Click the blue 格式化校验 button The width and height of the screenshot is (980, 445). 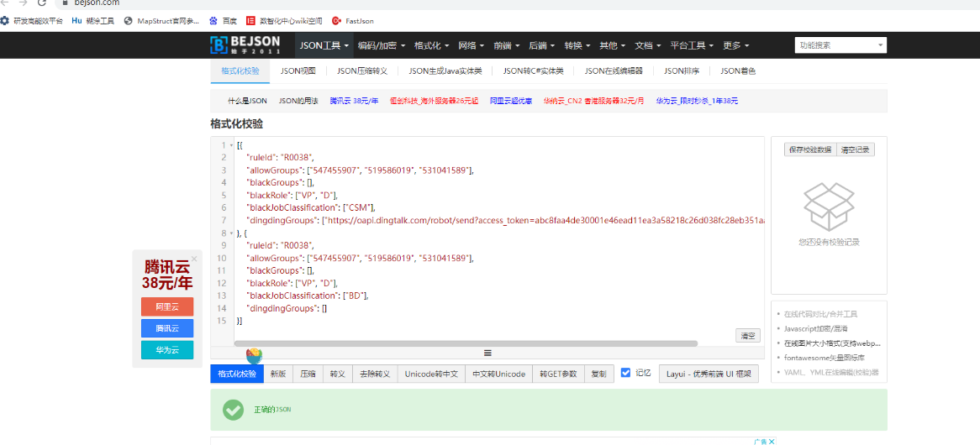[237, 374]
